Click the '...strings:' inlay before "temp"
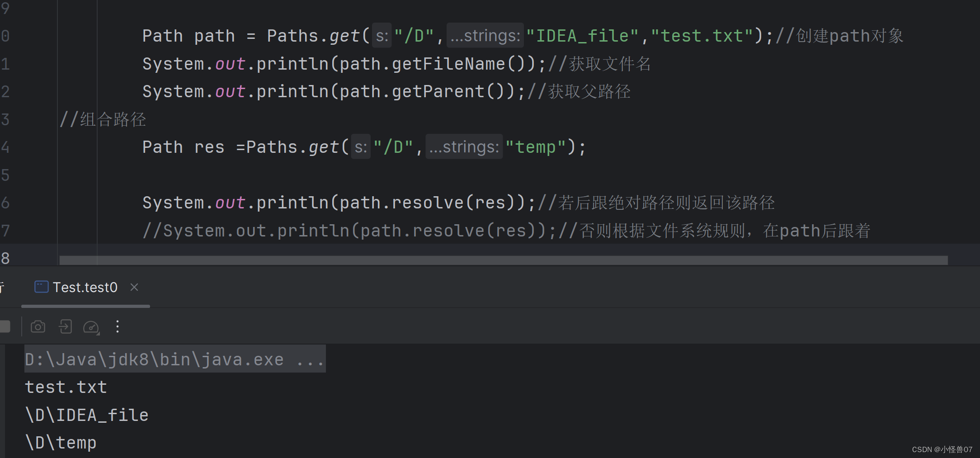The width and height of the screenshot is (980, 458). (x=464, y=146)
